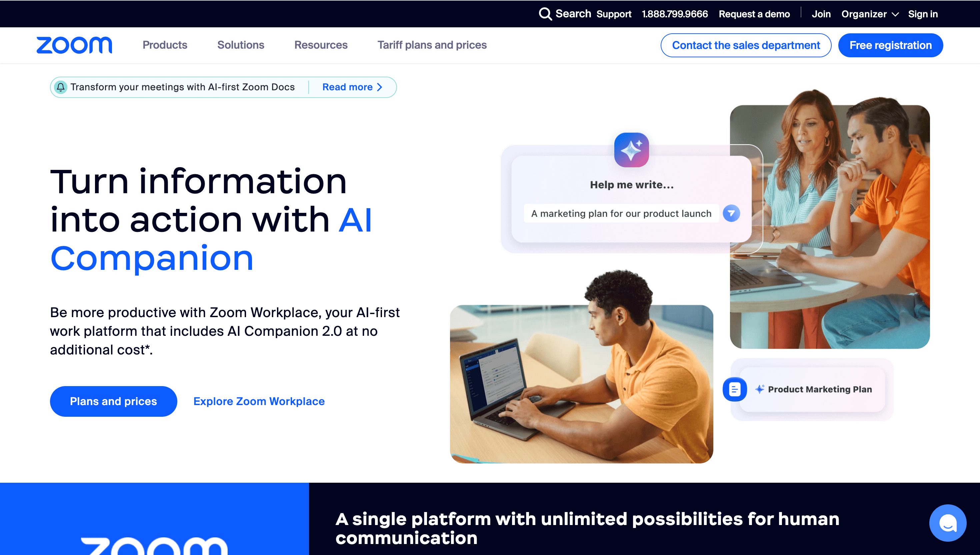This screenshot has width=980, height=555.
Task: Open Explore Zoom Workplace
Action: (259, 401)
